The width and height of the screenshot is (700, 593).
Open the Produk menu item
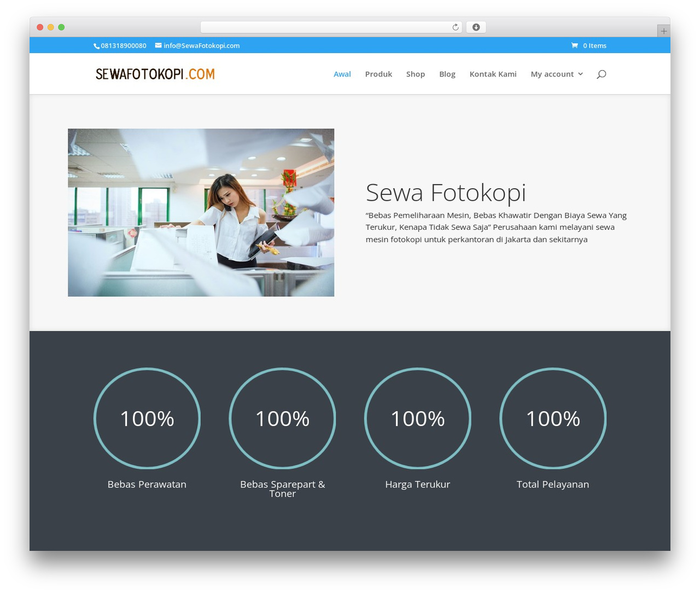(378, 74)
